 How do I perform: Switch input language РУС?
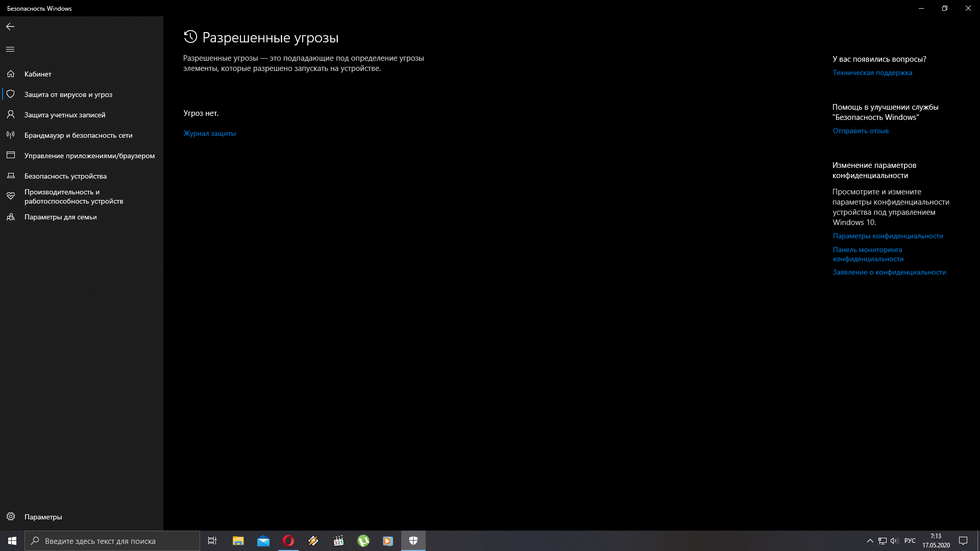point(910,541)
